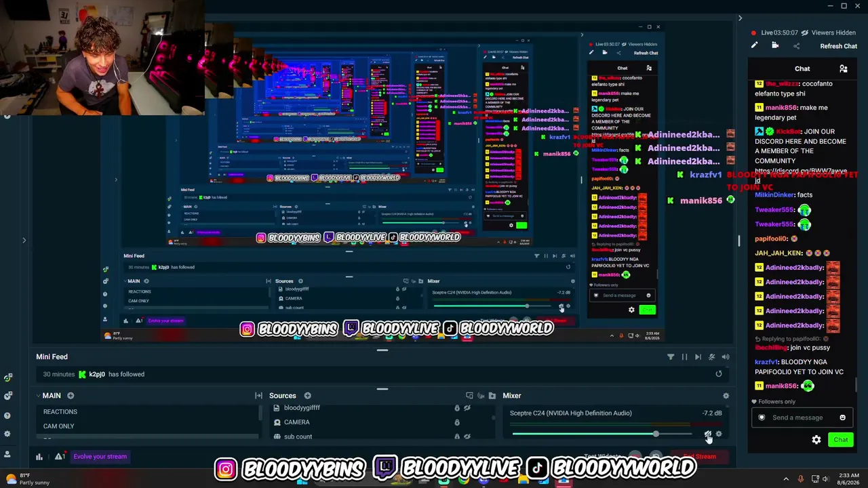The image size is (868, 488).
Task: Click the share stream icon
Action: coord(797,45)
